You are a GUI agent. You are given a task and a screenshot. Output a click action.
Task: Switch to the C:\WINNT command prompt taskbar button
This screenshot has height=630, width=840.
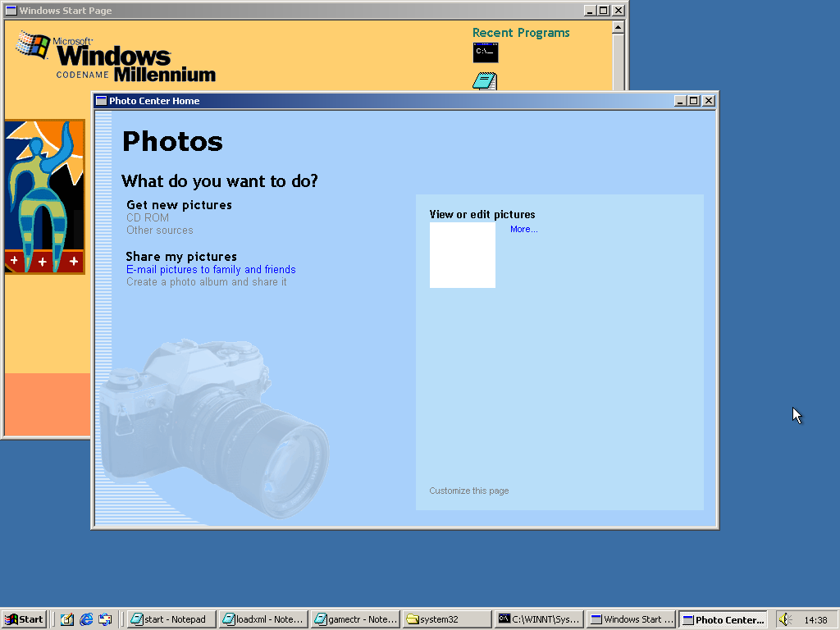539,620
